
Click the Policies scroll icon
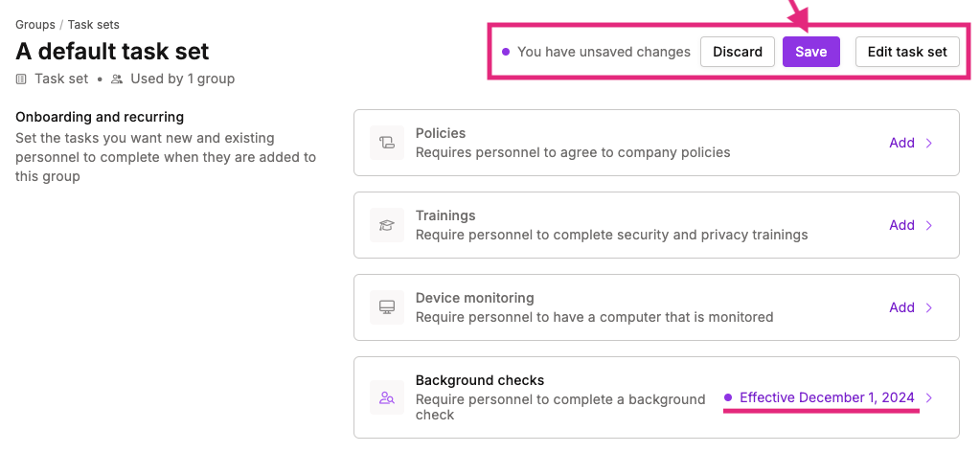point(387,143)
